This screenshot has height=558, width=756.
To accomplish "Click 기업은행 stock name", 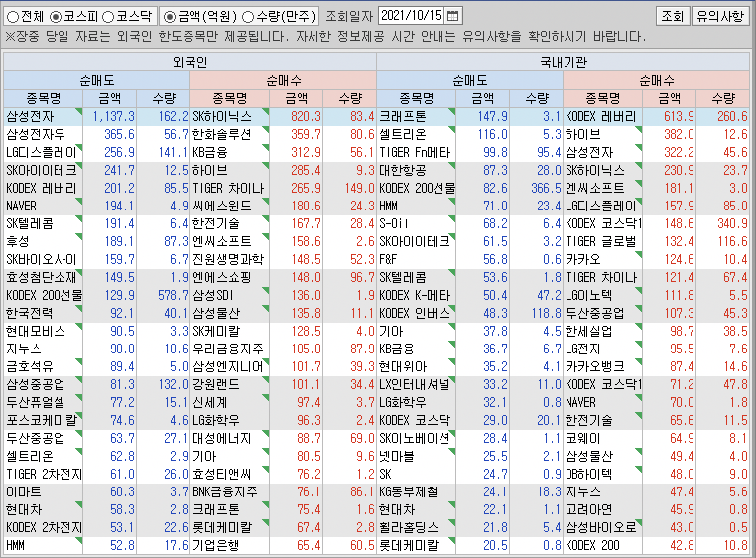I will pyautogui.click(x=216, y=546).
